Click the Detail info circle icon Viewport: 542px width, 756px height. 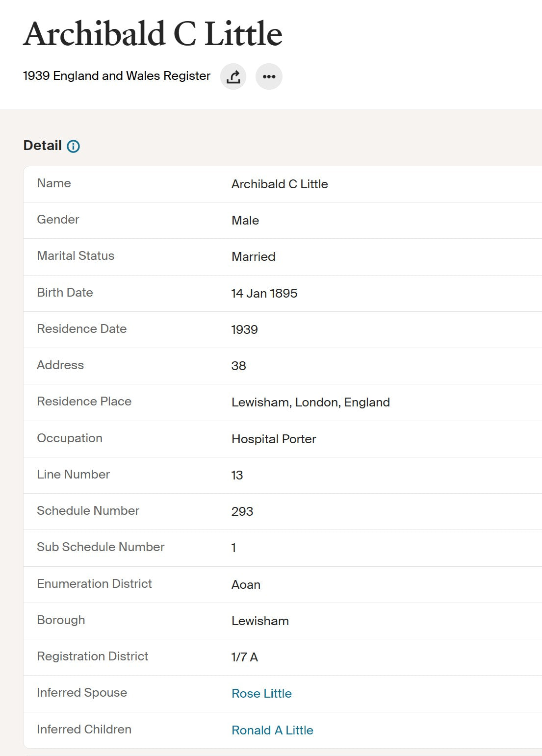coord(73,146)
